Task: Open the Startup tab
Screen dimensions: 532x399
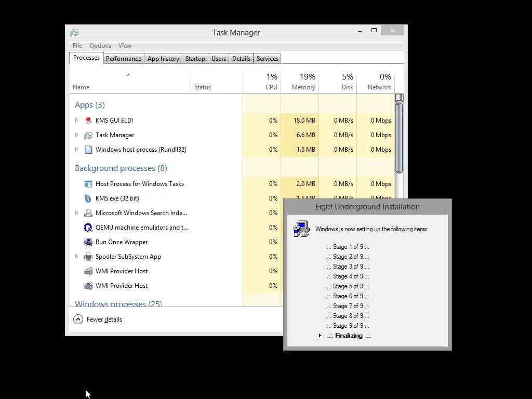Action: click(195, 59)
